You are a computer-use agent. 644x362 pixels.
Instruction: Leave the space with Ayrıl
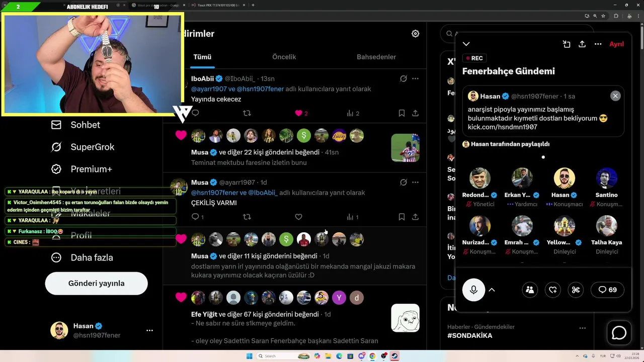[616, 44]
